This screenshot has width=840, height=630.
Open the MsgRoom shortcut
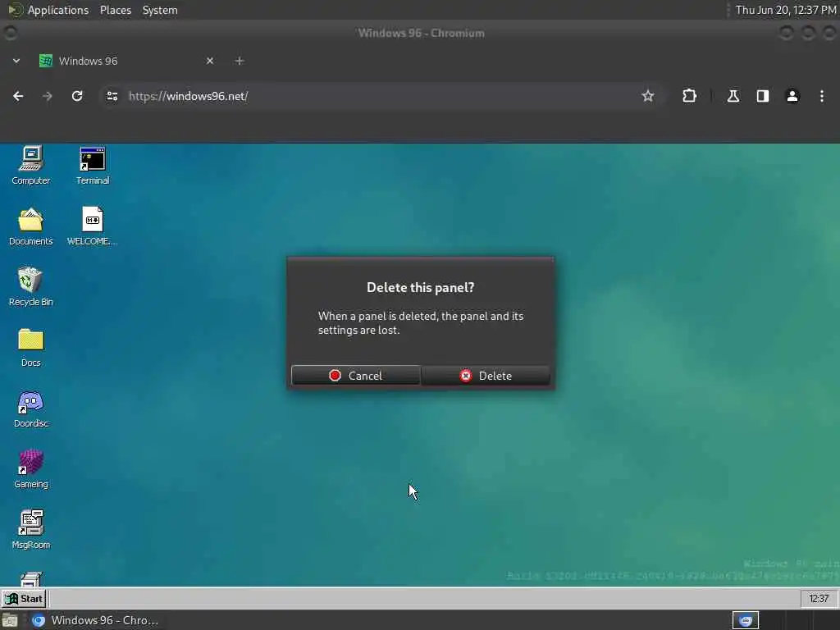[31, 529]
